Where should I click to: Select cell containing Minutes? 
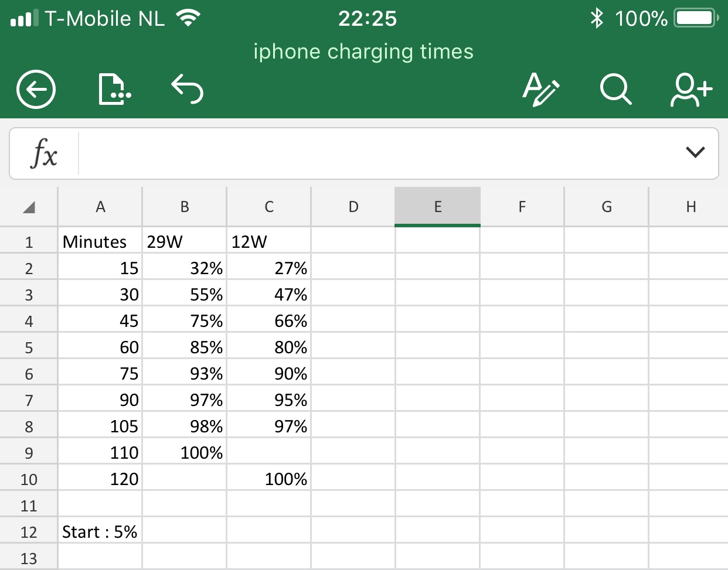[100, 241]
